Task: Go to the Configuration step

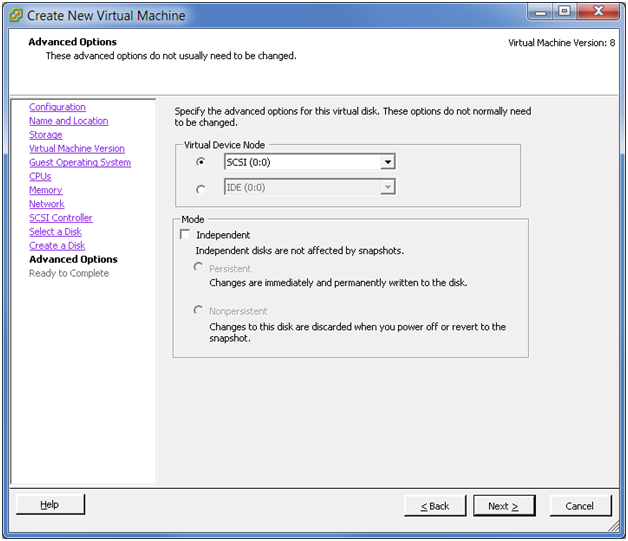Action: pos(57,107)
